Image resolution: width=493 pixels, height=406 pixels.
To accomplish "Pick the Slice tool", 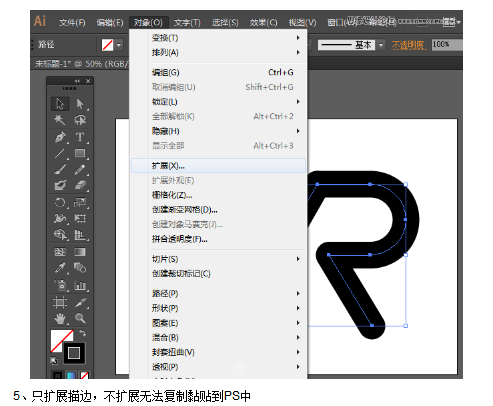I will 80,302.
